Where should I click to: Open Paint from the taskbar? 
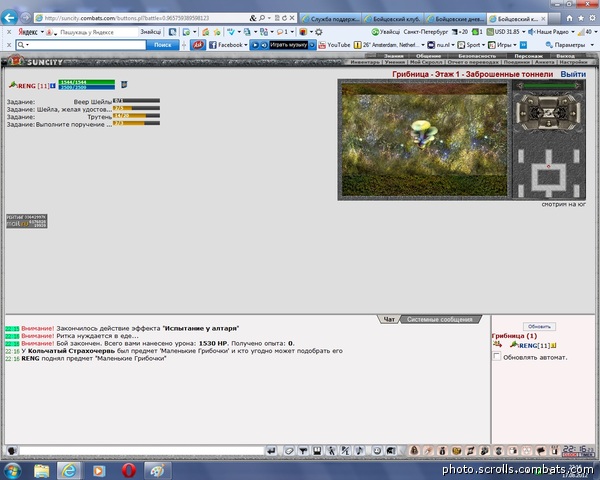(x=157, y=470)
